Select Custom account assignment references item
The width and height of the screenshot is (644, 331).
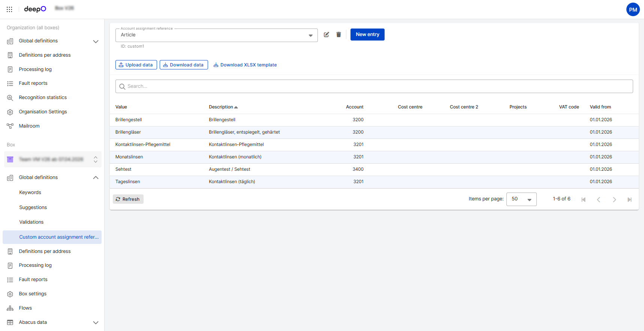[52, 237]
